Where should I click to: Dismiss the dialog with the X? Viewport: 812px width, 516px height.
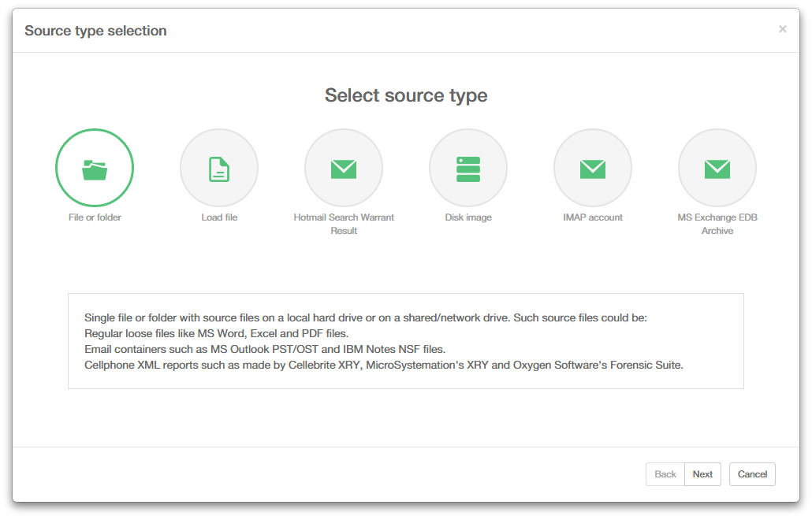(x=782, y=28)
